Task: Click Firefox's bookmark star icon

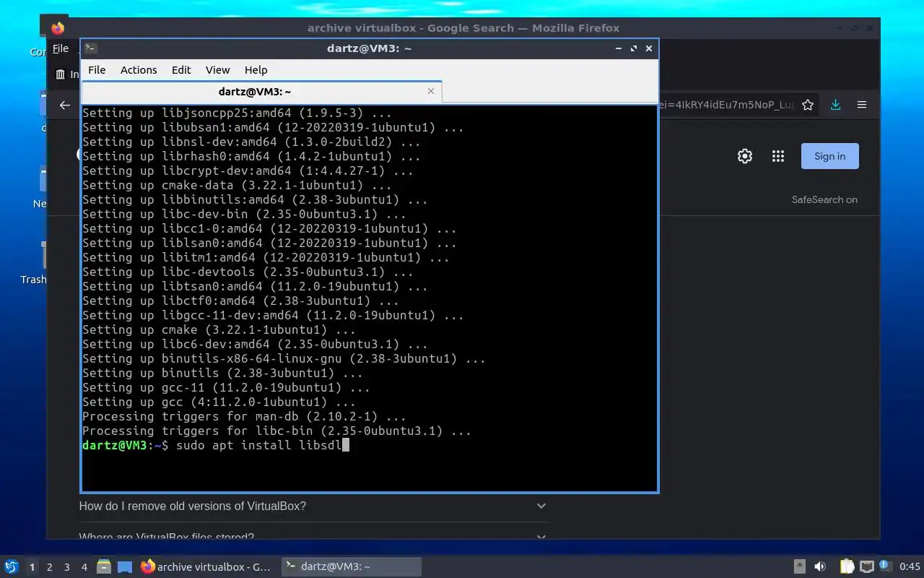Action: pos(808,105)
